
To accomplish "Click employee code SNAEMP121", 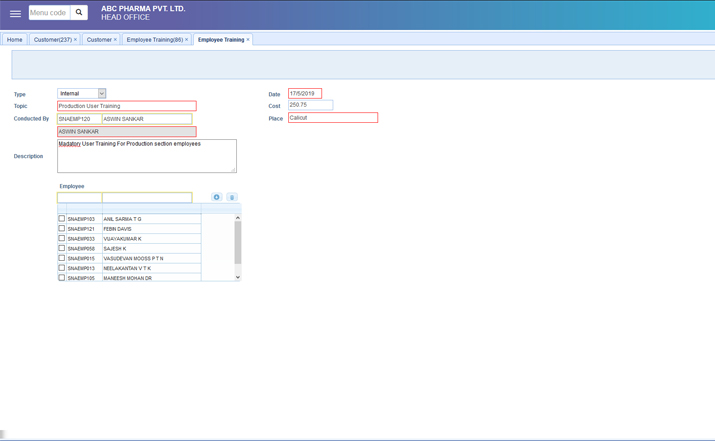I will click(81, 229).
